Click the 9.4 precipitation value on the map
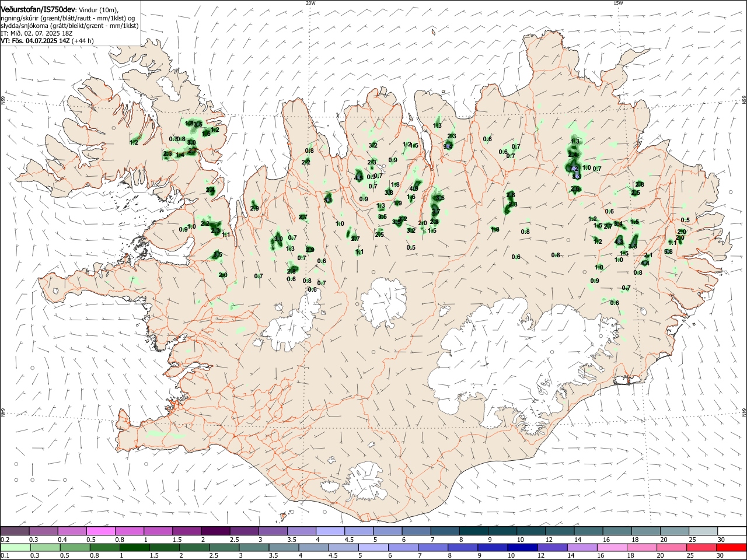The width and height of the screenshot is (747, 560). click(x=448, y=146)
